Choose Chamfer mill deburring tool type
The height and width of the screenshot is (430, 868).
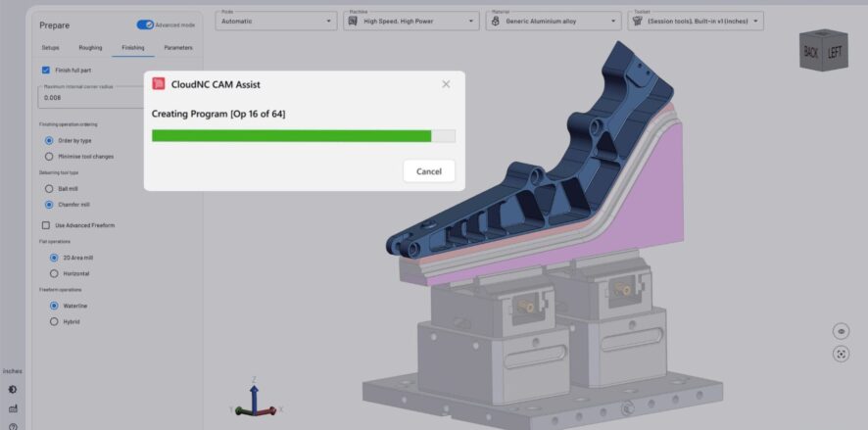(x=49, y=205)
